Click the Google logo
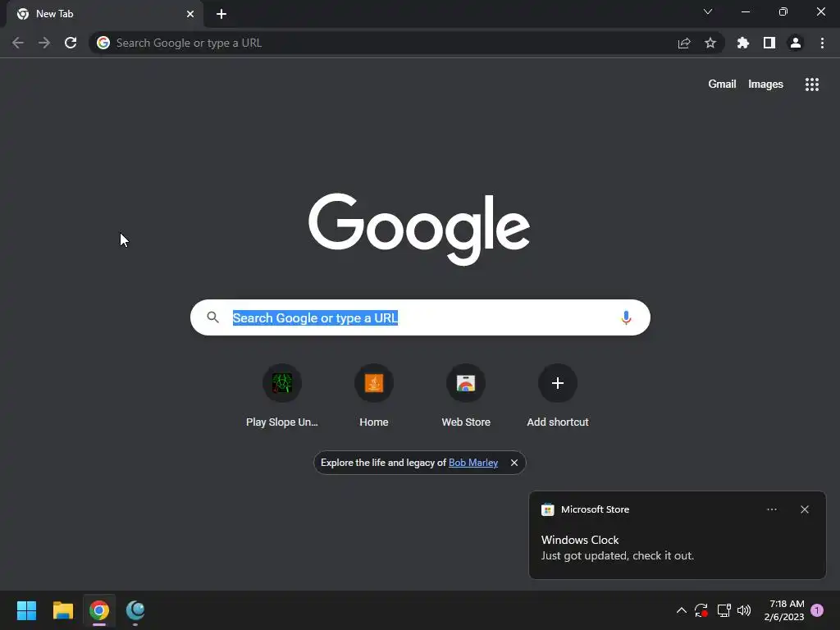 click(x=419, y=229)
